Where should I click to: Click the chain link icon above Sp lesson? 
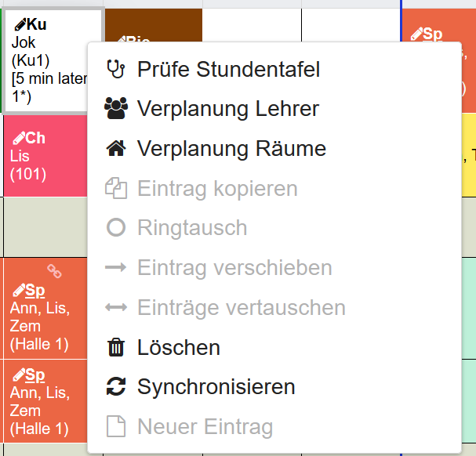53,271
